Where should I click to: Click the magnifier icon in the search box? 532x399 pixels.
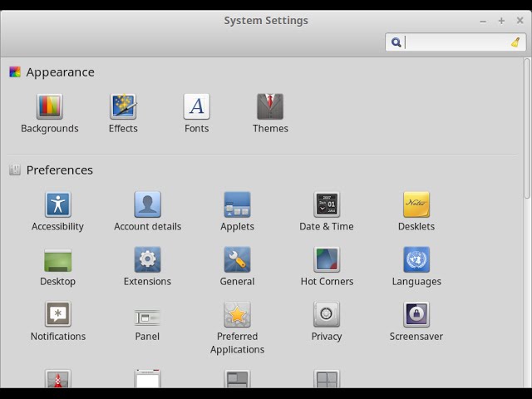click(x=396, y=42)
